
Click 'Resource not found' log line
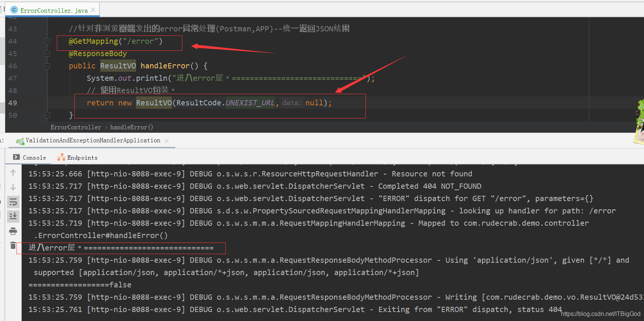point(250,174)
